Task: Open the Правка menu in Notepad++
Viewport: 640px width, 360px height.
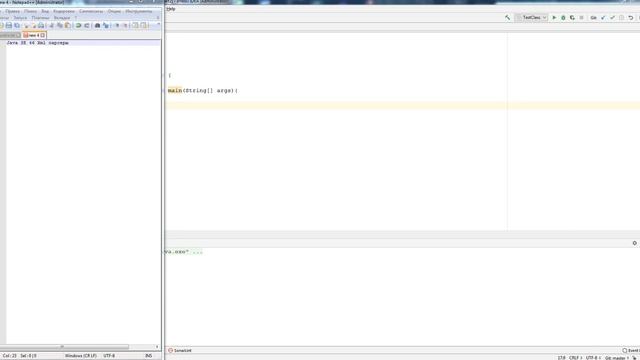Action: point(13,11)
